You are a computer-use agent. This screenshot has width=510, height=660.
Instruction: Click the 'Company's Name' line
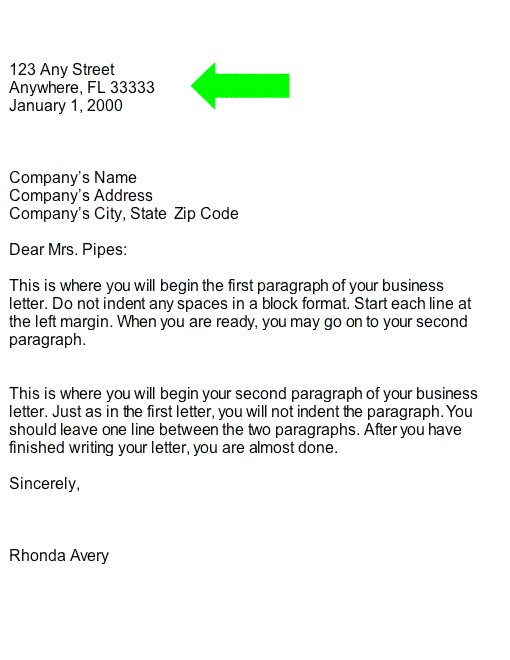pos(73,178)
